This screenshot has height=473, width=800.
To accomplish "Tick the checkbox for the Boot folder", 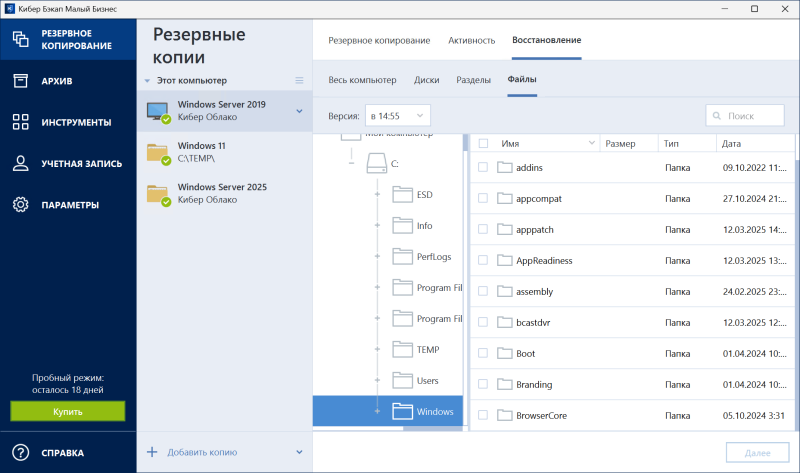I will pos(483,353).
